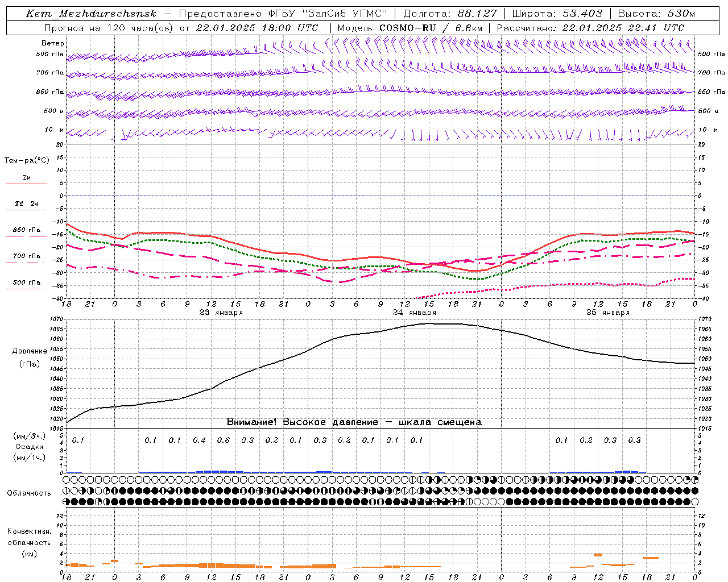Click the forecast start 22.01.2025 18:00 UTC

[257, 27]
